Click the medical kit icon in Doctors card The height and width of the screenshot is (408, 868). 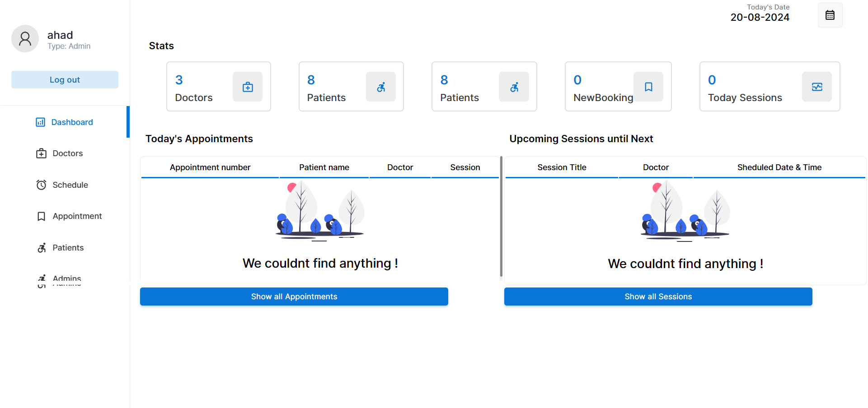coord(248,87)
